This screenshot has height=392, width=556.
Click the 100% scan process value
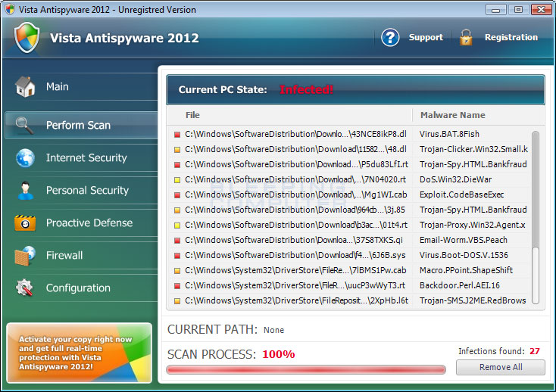pos(278,354)
